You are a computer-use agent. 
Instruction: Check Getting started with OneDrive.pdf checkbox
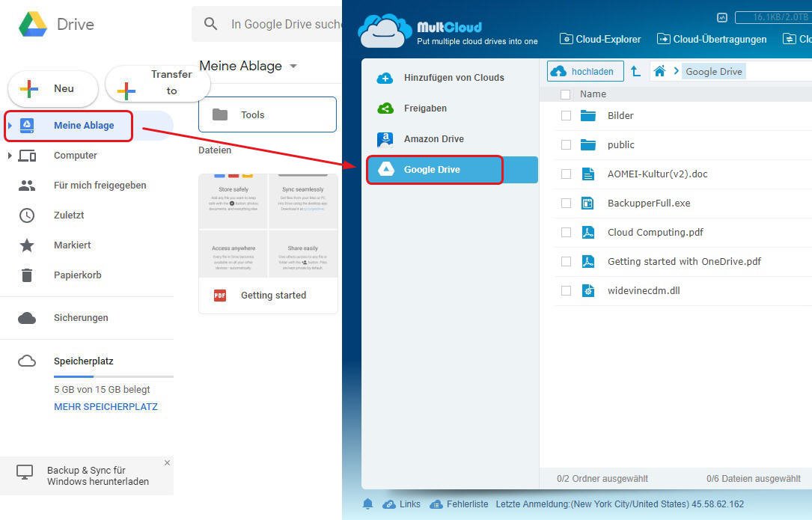[566, 262]
